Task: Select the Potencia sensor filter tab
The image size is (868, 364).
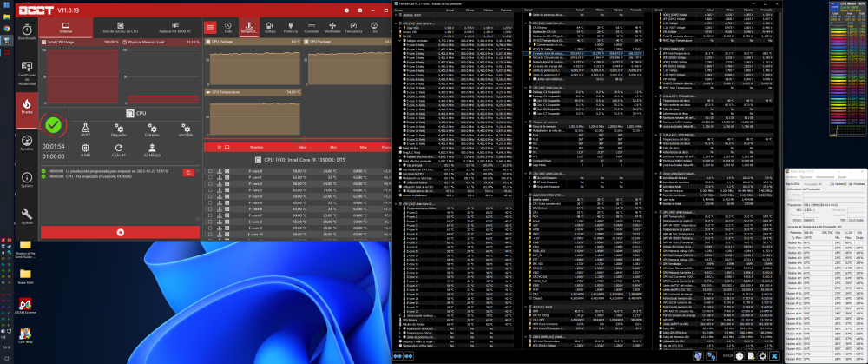Action: click(291, 27)
